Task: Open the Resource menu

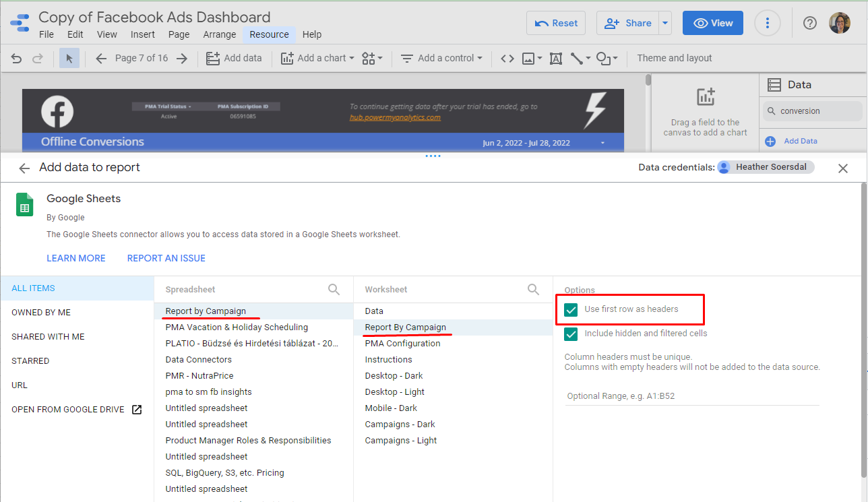Action: pos(269,34)
